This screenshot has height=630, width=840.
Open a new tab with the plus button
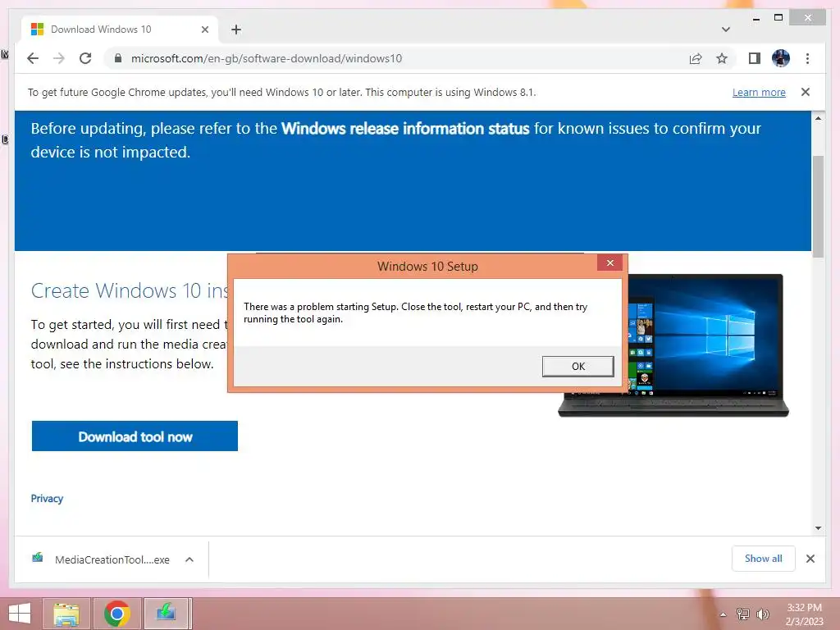[x=236, y=30]
